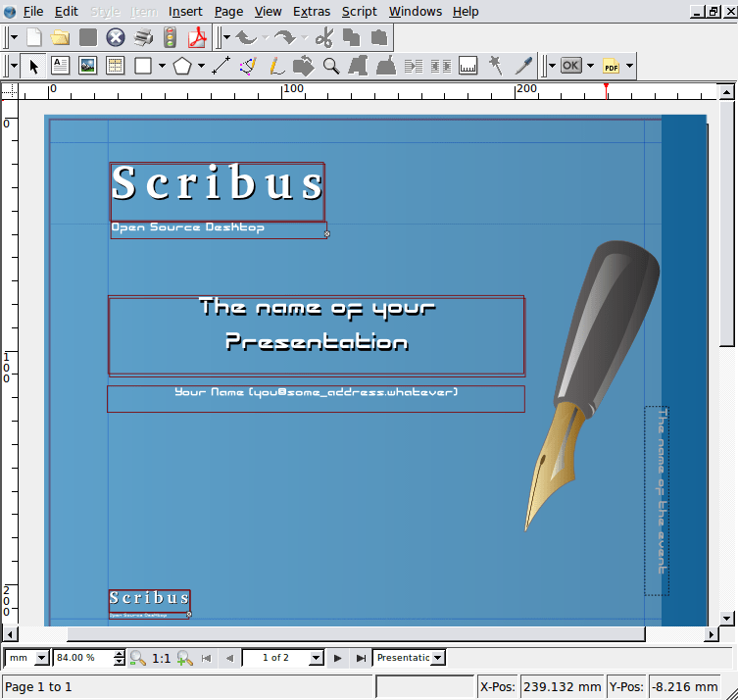Insert a rectangle shape

pyautogui.click(x=143, y=66)
